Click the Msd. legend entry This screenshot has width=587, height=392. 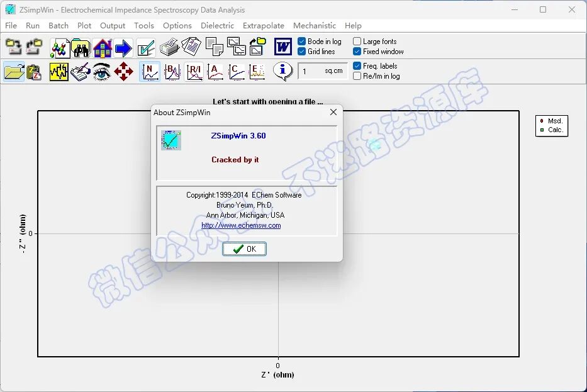pos(551,121)
